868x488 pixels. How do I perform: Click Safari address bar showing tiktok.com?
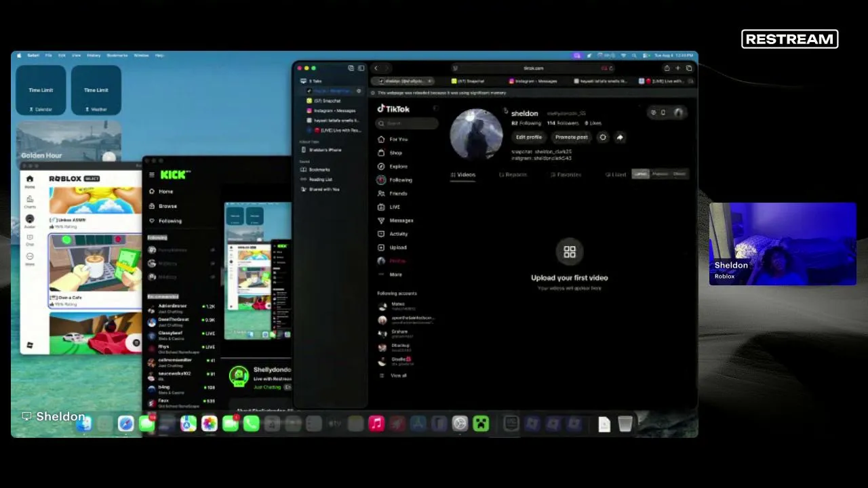point(533,68)
